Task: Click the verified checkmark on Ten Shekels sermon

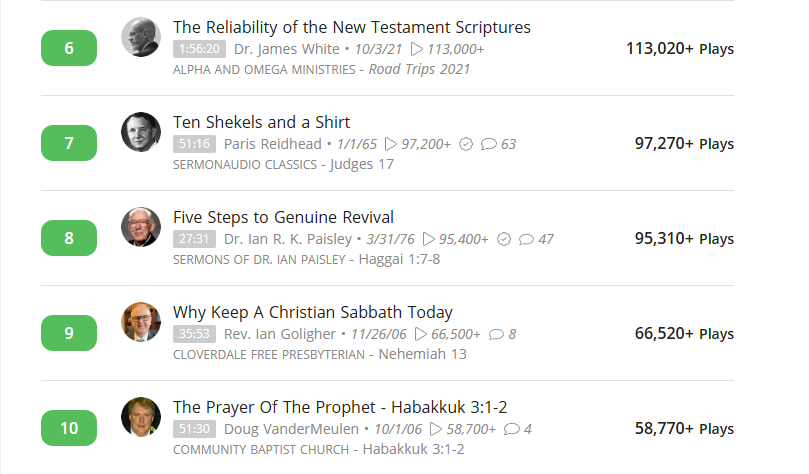Action: point(466,144)
